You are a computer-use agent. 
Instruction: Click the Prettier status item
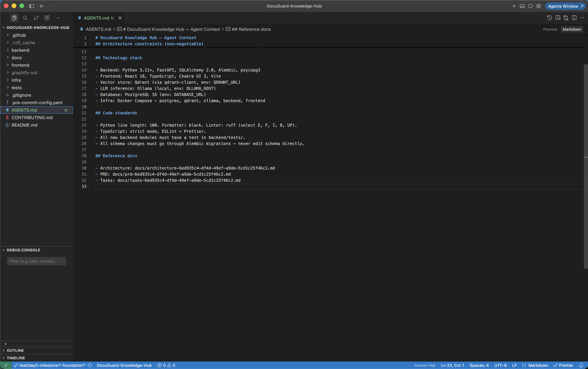pos(563,365)
